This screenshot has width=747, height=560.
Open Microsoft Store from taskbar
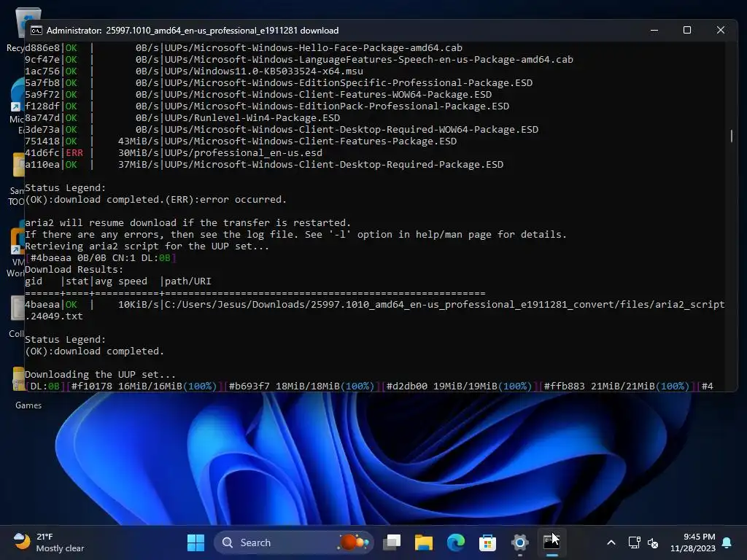(487, 542)
